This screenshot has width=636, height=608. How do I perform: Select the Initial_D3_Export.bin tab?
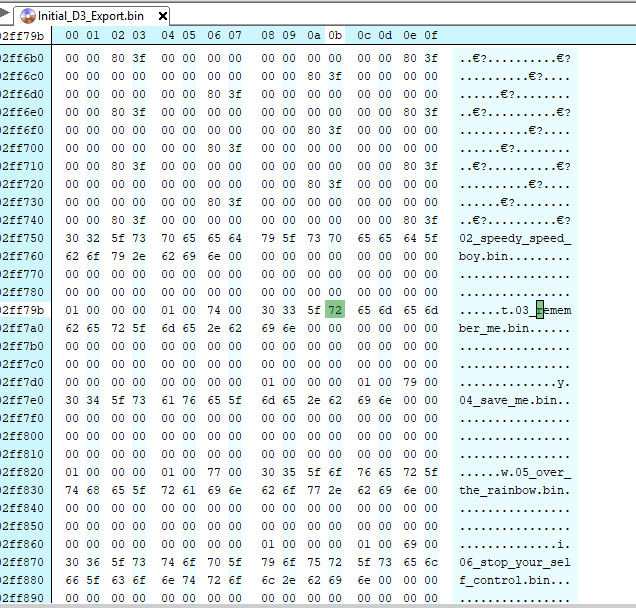(91, 16)
